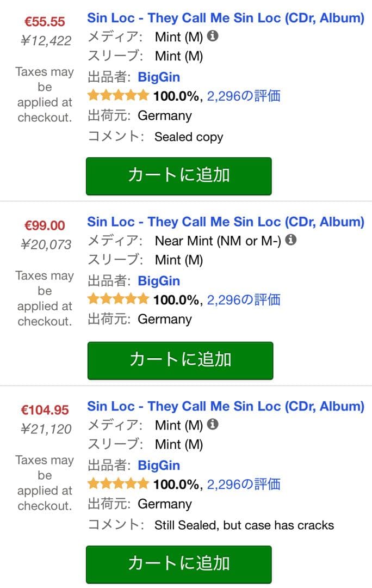The image size is (372, 588).
Task: Open condition details icon on the €104.95 listing
Action: tap(213, 425)
